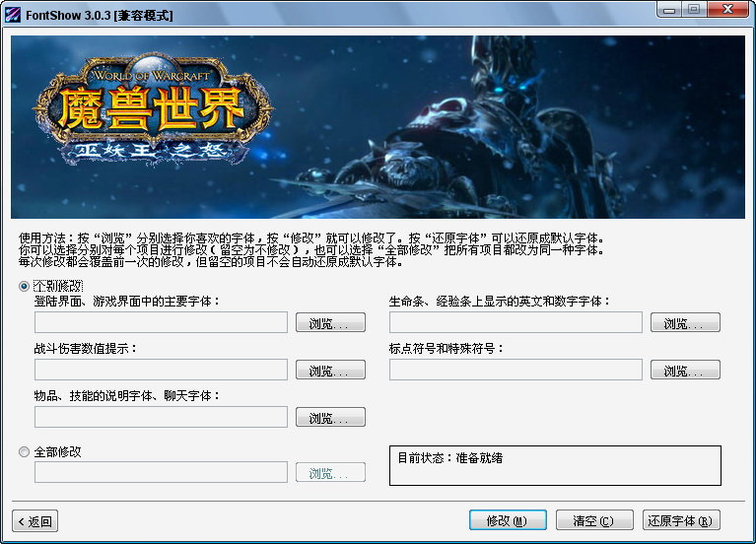Click the 使用方法 instructions text

[x=311, y=249]
